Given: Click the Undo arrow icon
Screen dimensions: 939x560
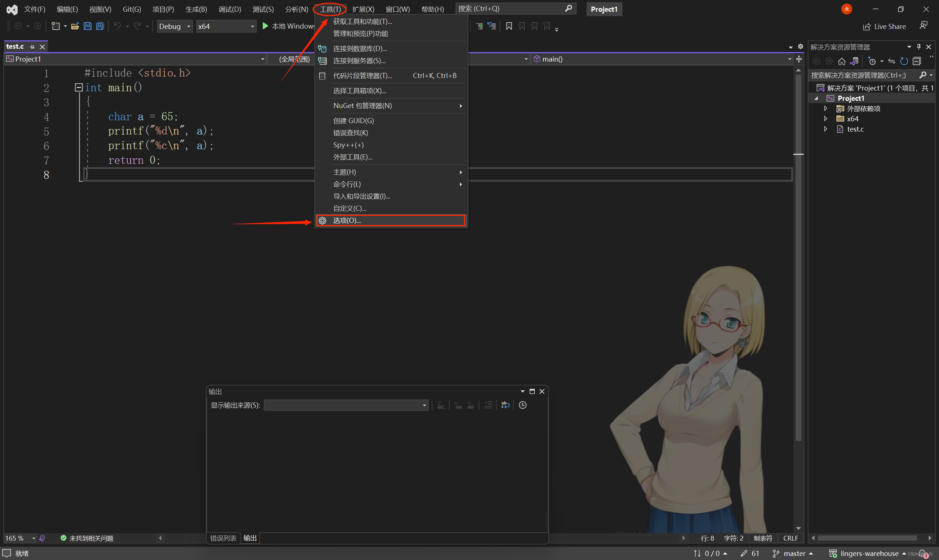Looking at the screenshot, I should click(117, 26).
